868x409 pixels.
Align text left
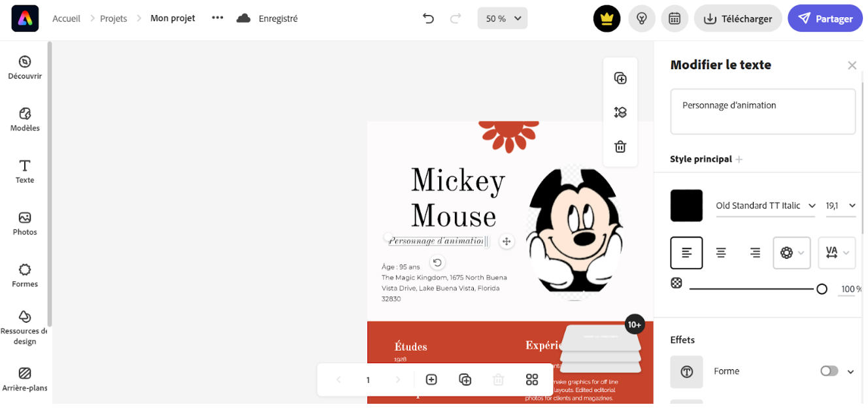pos(686,253)
